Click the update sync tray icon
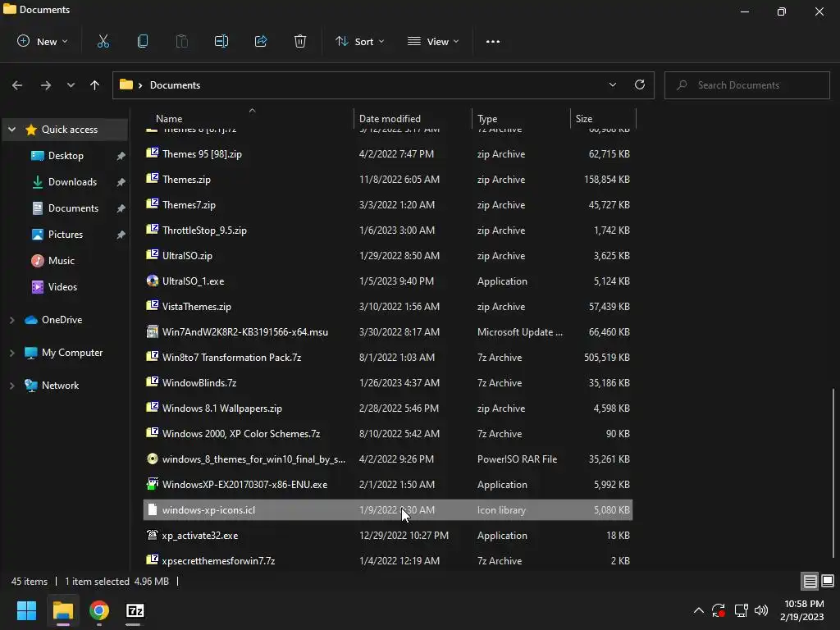 coord(719,610)
